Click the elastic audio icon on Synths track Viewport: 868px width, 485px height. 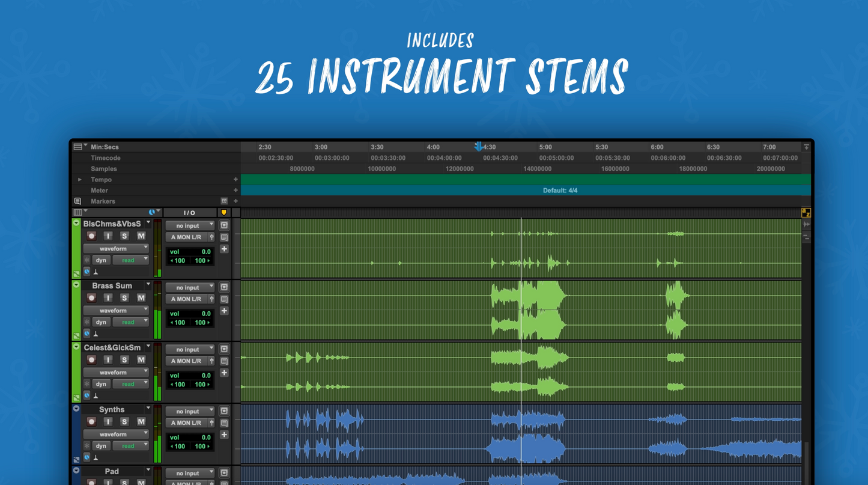tap(86, 446)
